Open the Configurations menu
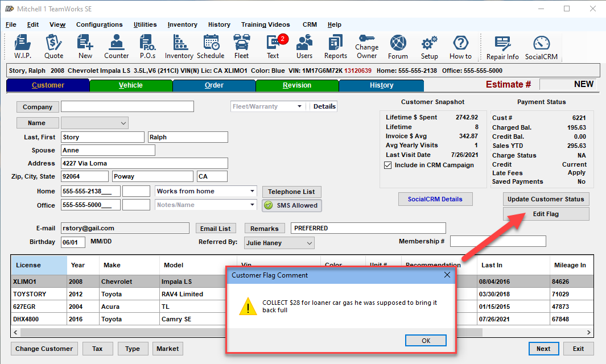The height and width of the screenshot is (364, 606). pos(99,24)
